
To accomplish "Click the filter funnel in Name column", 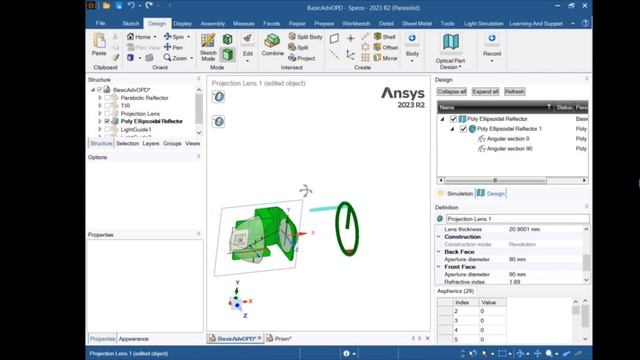I will [549, 107].
